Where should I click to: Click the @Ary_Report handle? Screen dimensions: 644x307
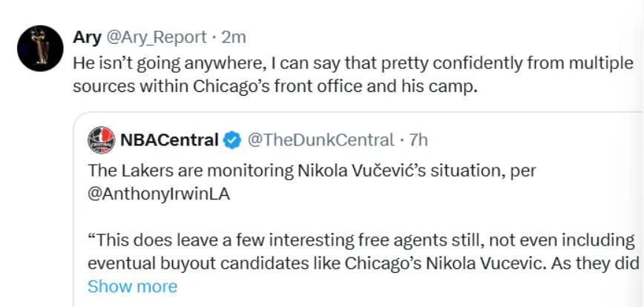click(x=157, y=37)
